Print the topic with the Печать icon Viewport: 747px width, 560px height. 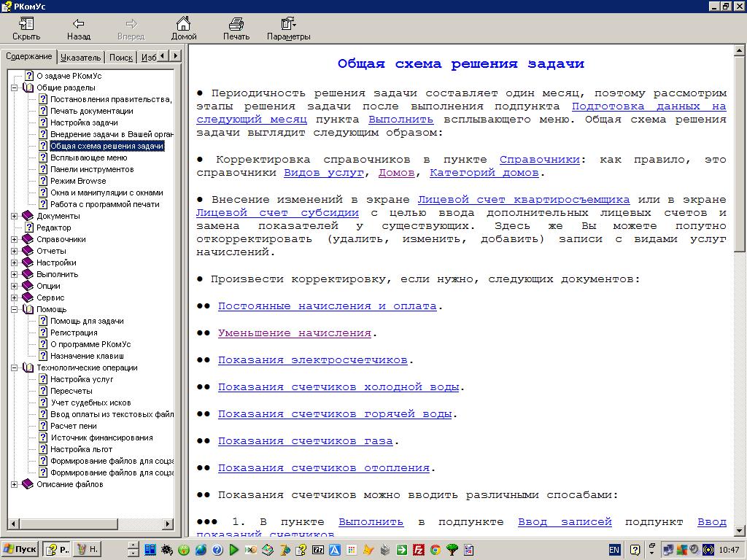pyautogui.click(x=236, y=25)
